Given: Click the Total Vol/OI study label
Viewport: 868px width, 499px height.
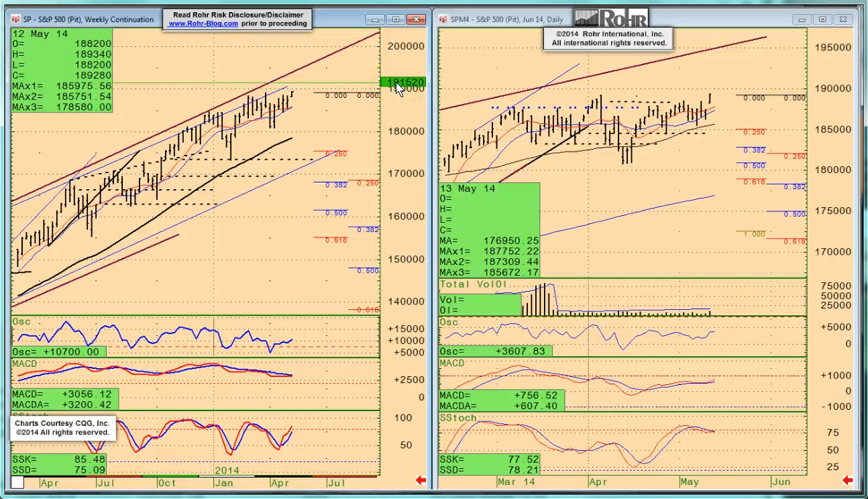Looking at the screenshot, I should tap(475, 284).
